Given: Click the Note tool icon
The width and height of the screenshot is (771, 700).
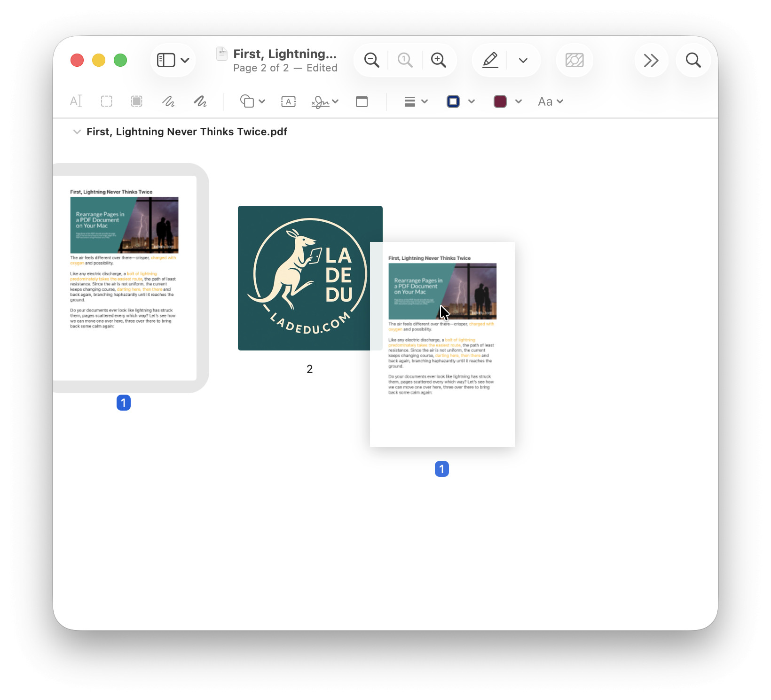Looking at the screenshot, I should pos(362,101).
